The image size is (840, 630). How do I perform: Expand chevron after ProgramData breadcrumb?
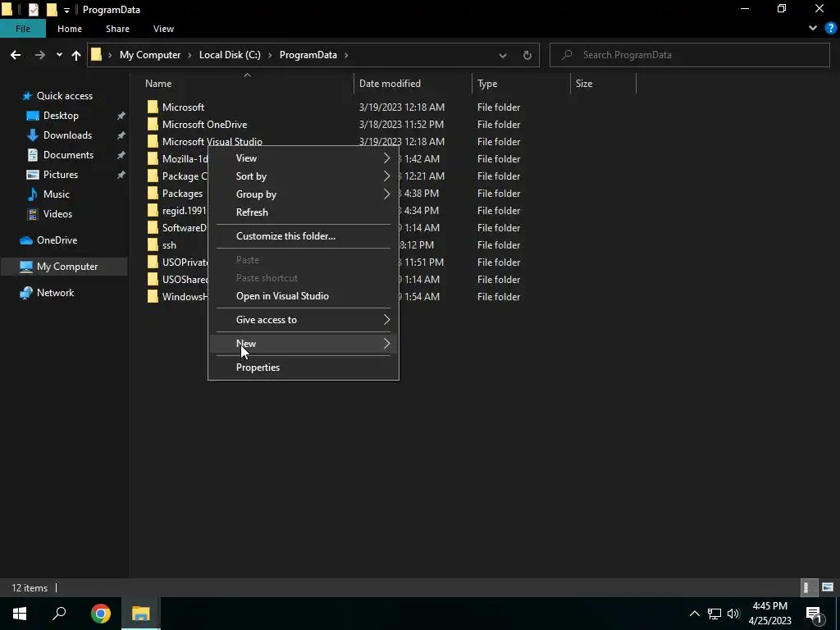(347, 55)
